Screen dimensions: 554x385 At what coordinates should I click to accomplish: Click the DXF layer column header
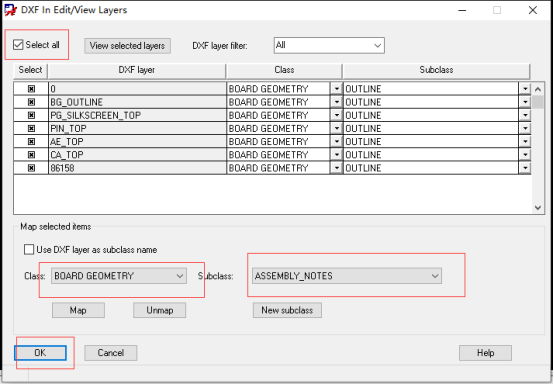[137, 70]
